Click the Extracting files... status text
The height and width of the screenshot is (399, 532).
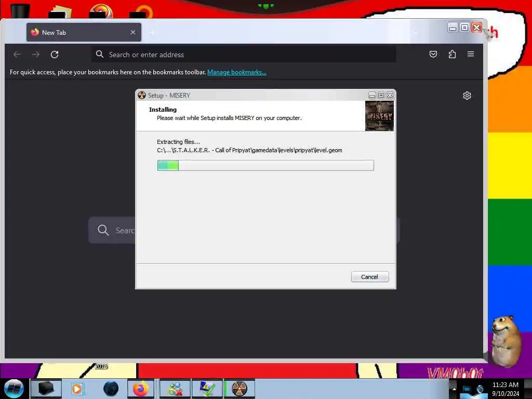point(179,142)
